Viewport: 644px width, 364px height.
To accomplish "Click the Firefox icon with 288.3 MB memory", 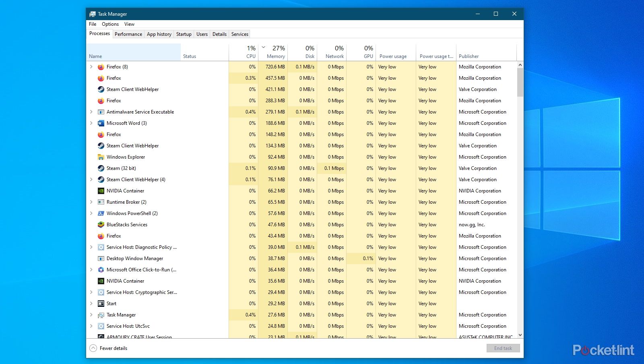I will pyautogui.click(x=101, y=101).
